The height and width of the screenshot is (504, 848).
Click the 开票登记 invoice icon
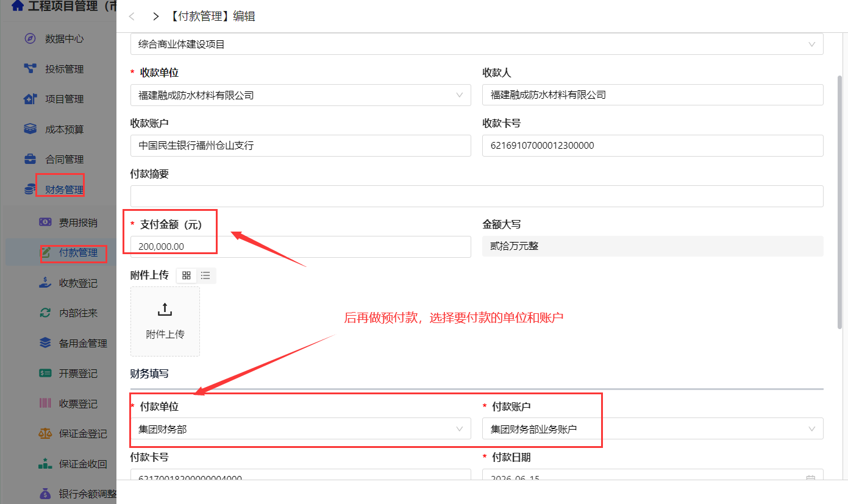pyautogui.click(x=45, y=373)
